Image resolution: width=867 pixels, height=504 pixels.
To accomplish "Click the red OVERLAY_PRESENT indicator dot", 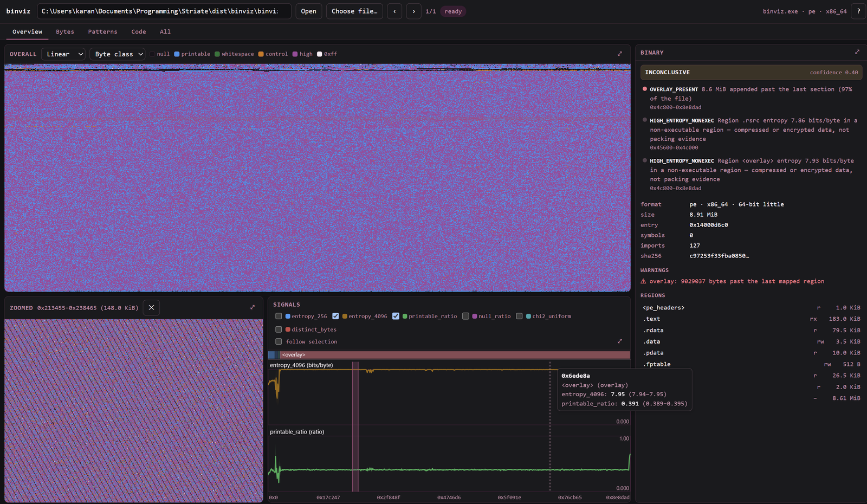I will (645, 89).
